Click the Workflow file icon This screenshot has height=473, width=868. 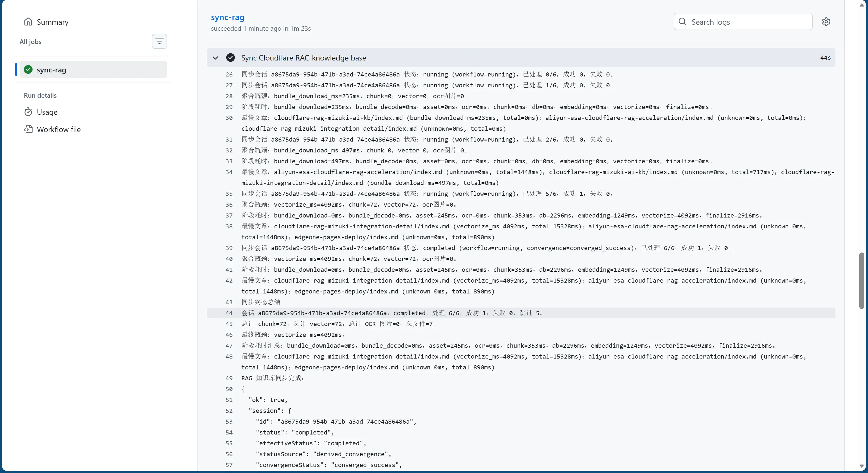pos(28,129)
